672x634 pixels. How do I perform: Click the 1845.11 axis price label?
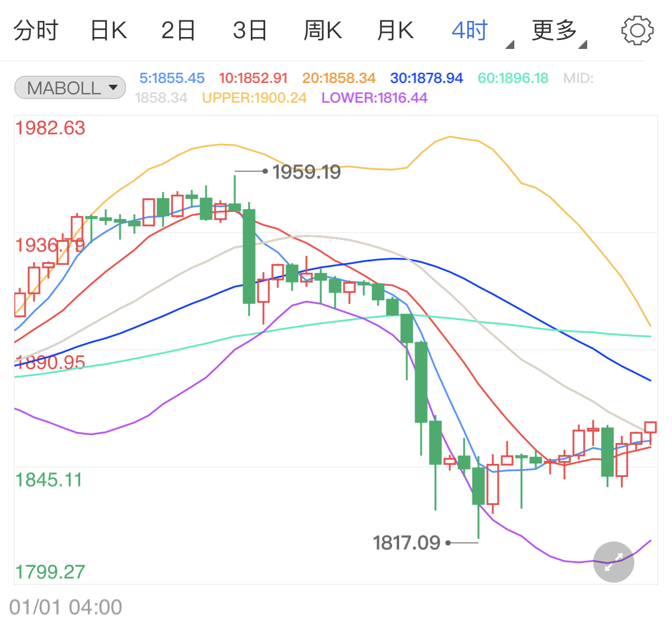(48, 480)
